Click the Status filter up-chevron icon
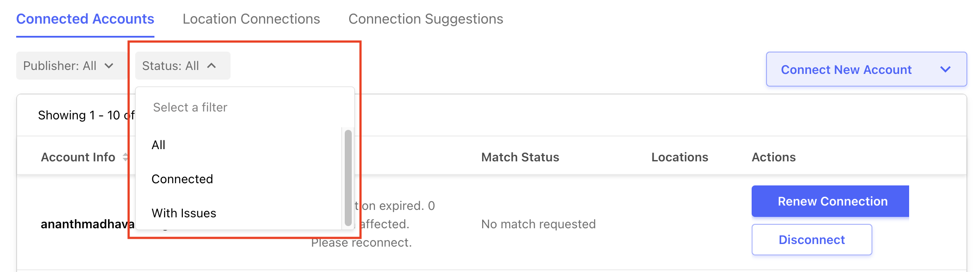This screenshot has height=272, width=980. click(211, 66)
